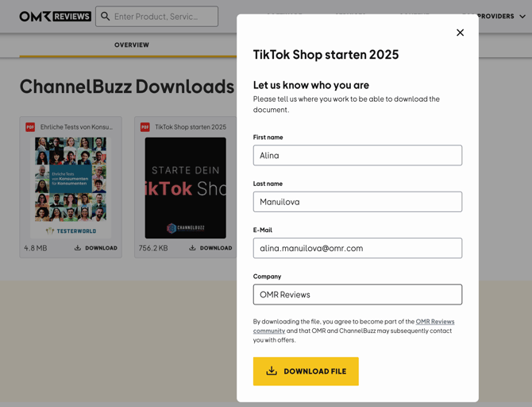Open the TikTok Shop starten thumbnail
Viewport: 532px width, 407px height.
pyautogui.click(x=186, y=188)
